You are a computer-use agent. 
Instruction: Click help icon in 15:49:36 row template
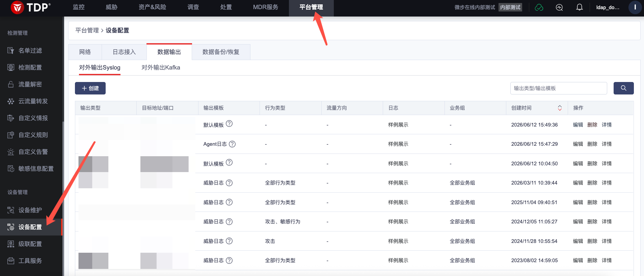(229, 123)
